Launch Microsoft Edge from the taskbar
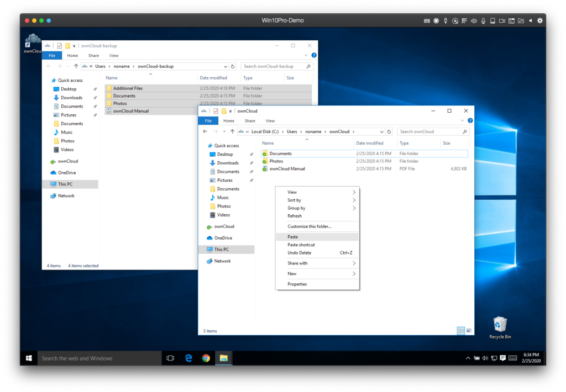 click(188, 358)
